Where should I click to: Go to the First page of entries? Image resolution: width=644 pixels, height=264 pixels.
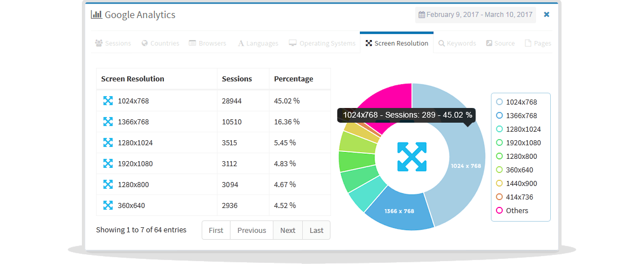pos(216,230)
